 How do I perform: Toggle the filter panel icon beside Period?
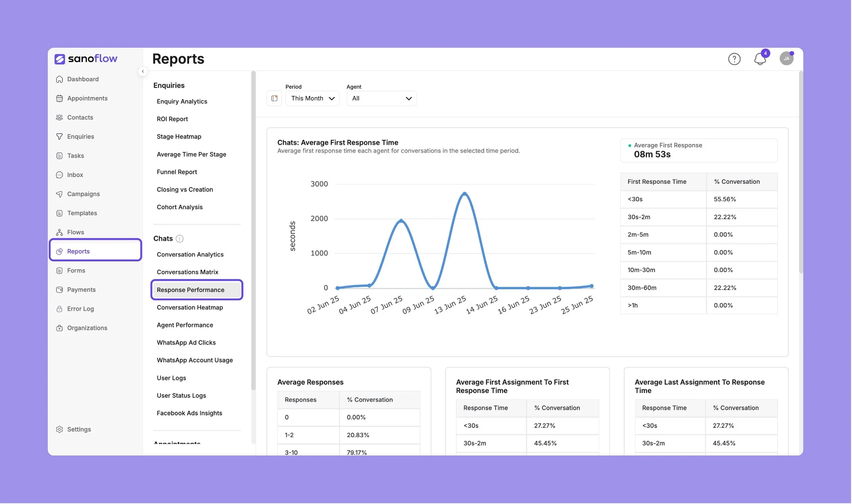tap(274, 98)
